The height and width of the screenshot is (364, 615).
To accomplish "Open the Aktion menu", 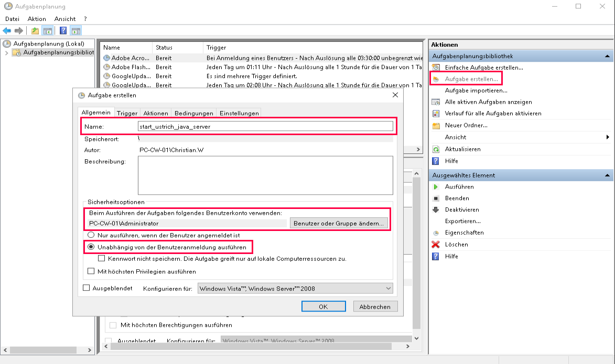I will point(37,19).
